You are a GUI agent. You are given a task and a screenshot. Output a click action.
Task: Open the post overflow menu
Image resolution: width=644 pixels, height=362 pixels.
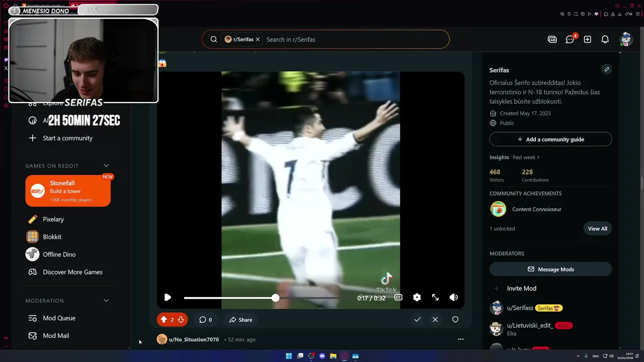460,339
